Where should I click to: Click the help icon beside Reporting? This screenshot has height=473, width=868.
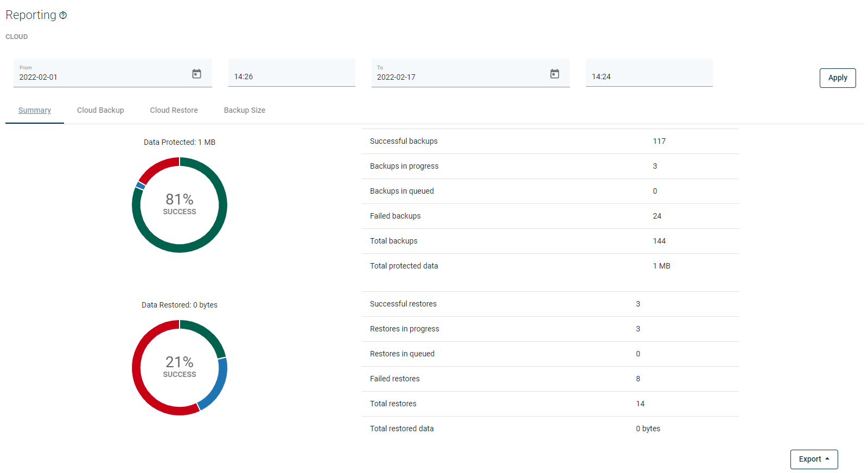coord(63,15)
